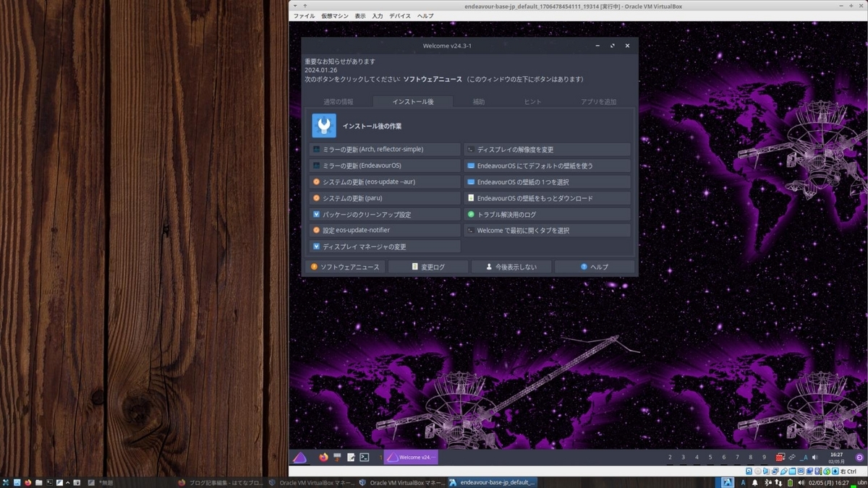Switch to the 通常の情報 tab
868x488 pixels.
339,102
